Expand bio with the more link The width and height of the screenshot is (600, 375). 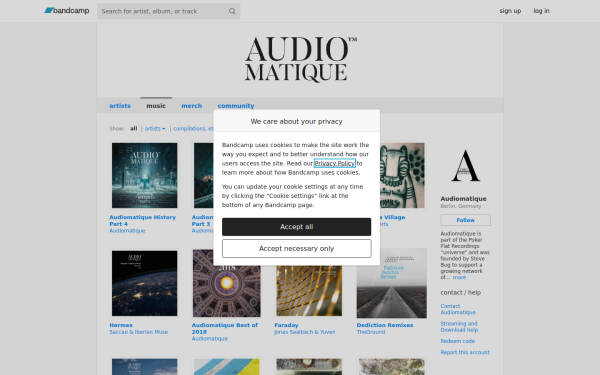[459, 277]
